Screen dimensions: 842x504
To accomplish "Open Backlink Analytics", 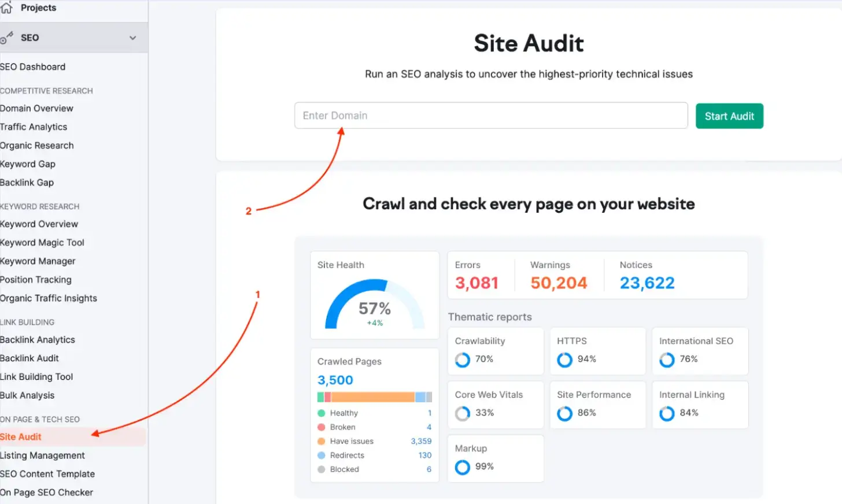I will (x=38, y=339).
